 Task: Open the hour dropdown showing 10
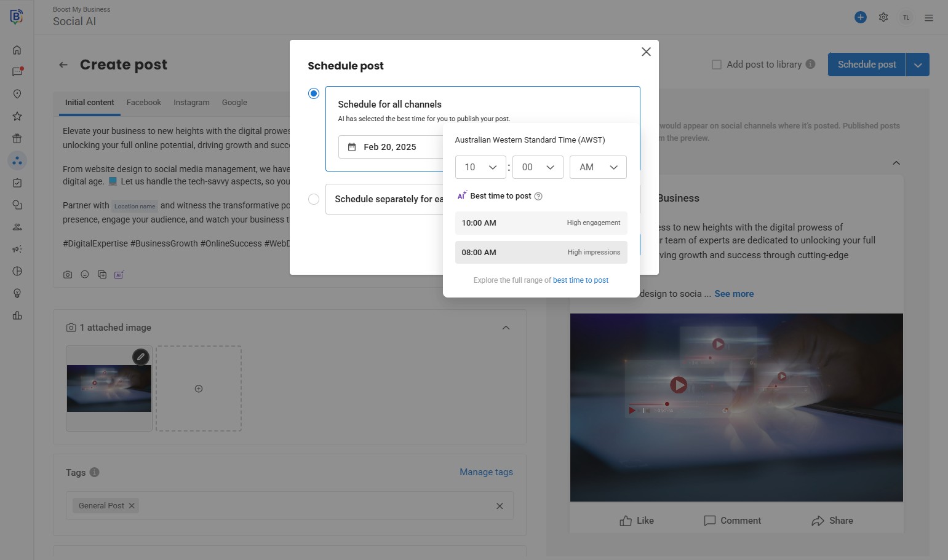tap(480, 167)
